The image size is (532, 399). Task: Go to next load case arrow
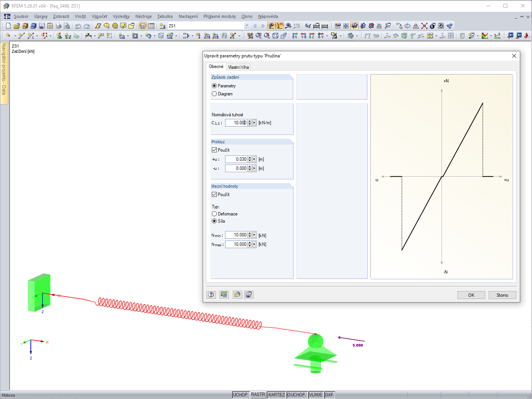coord(263,26)
